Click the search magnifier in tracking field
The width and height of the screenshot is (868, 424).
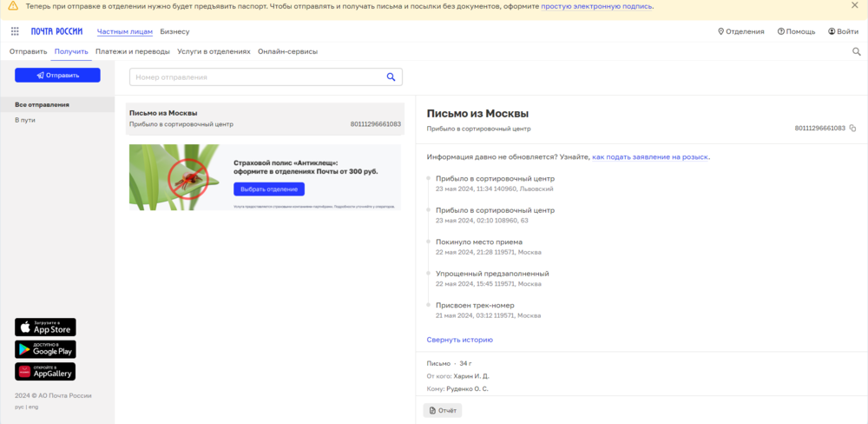pos(391,77)
